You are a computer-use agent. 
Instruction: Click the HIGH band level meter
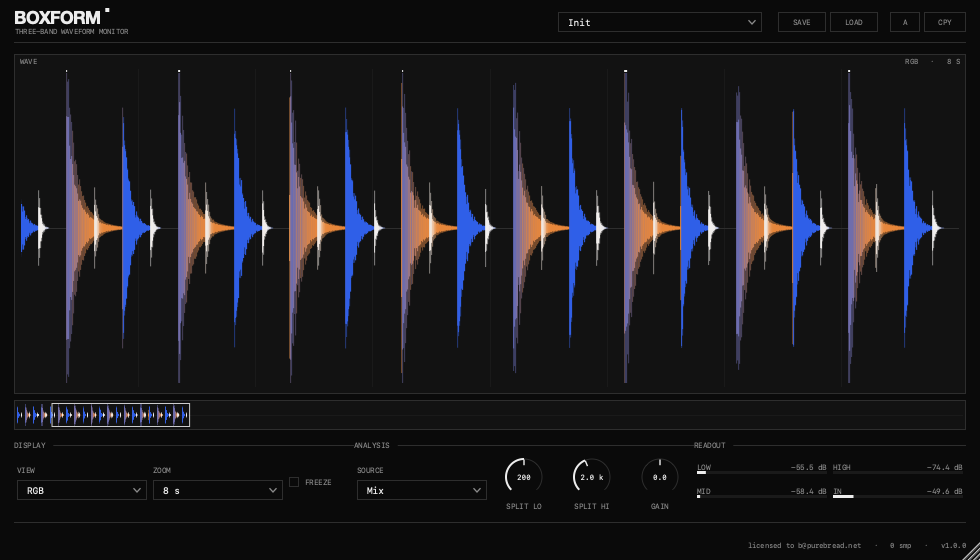click(898, 472)
